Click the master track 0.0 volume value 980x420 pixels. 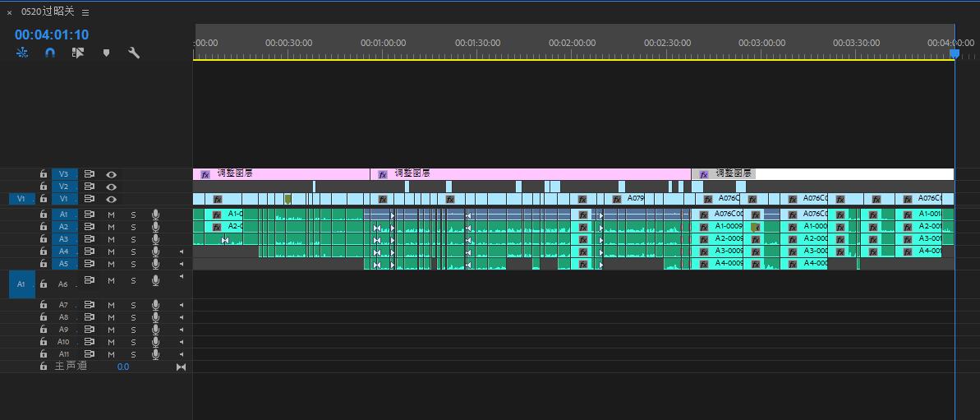click(122, 367)
